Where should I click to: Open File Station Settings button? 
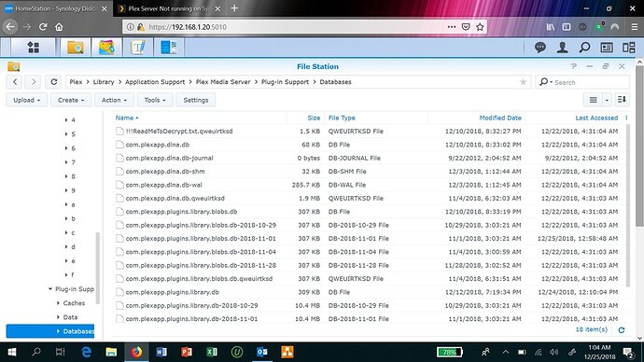pos(195,100)
